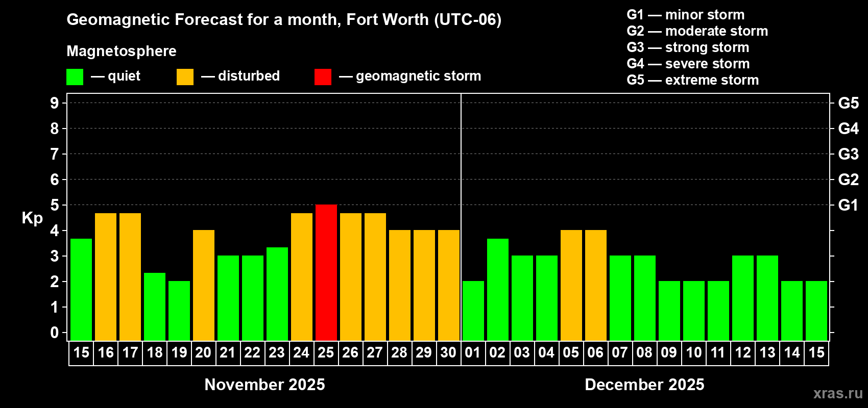The width and height of the screenshot is (868, 408).
Task: Click the G5 label on right axis
Action: [848, 103]
